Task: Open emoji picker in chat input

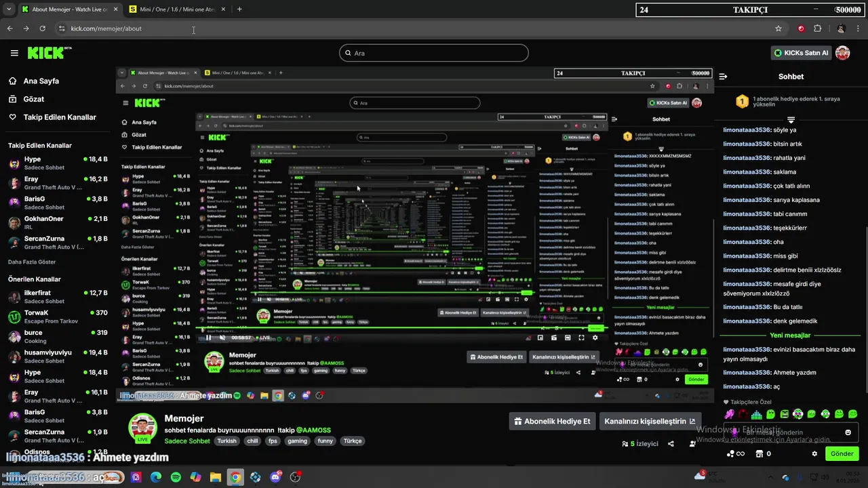Action: 848,432
